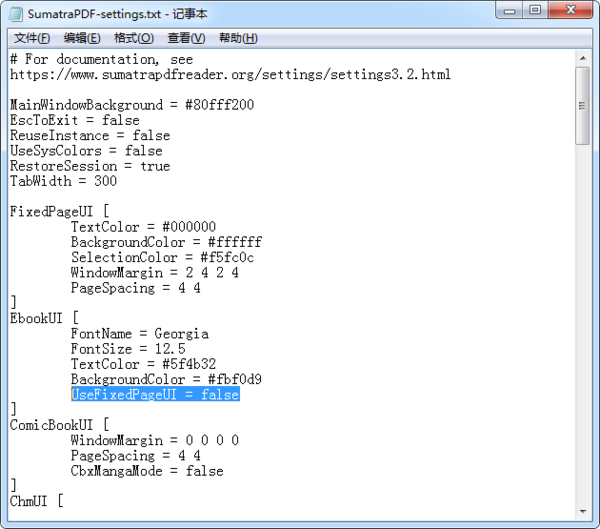Image resolution: width=600 pixels, height=529 pixels.
Task: Open the 编辑(E) menu
Action: click(82, 38)
